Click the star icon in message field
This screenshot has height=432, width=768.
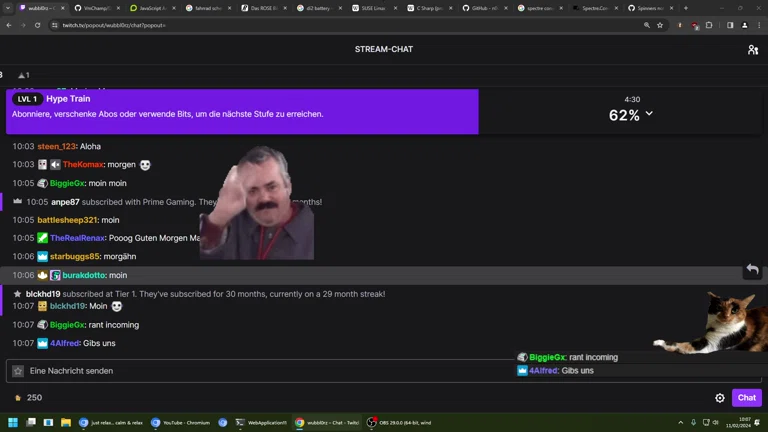coord(18,371)
